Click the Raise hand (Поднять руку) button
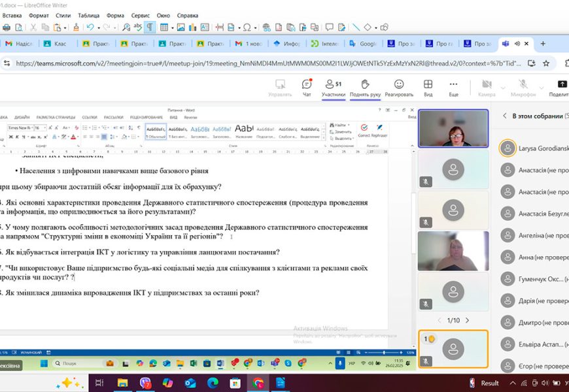Viewport: 569px width, 392px height. click(x=365, y=88)
